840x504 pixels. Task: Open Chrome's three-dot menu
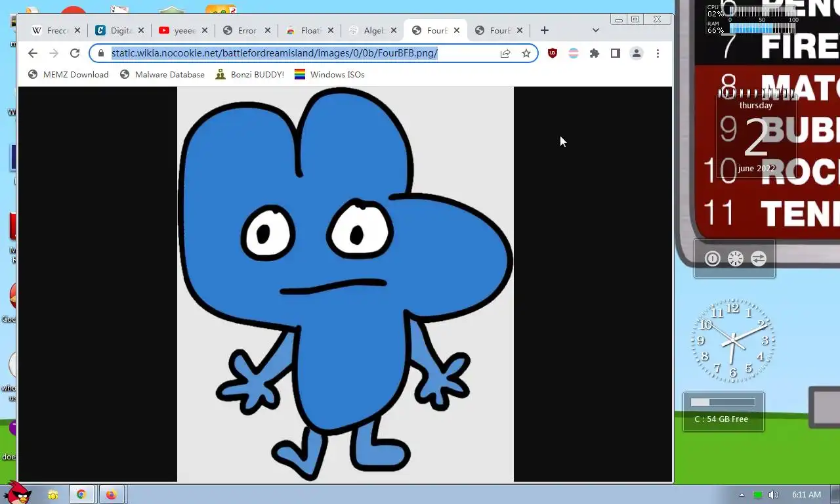pyautogui.click(x=658, y=53)
